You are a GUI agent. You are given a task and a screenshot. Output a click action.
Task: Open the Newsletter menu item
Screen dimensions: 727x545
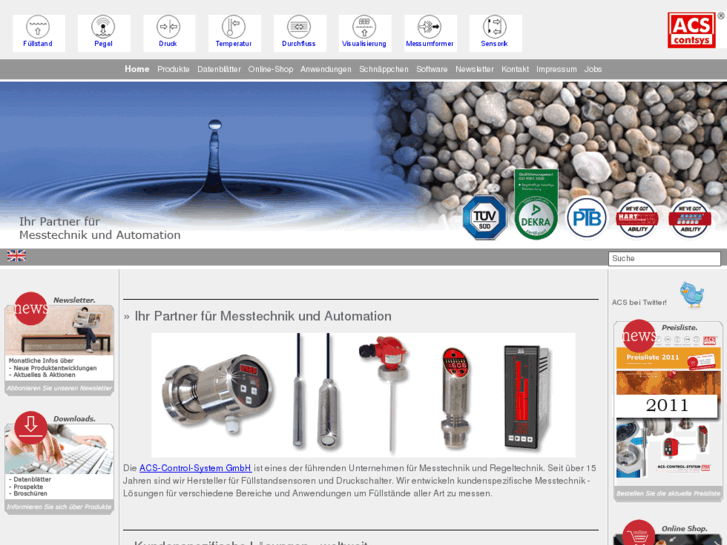(x=474, y=69)
